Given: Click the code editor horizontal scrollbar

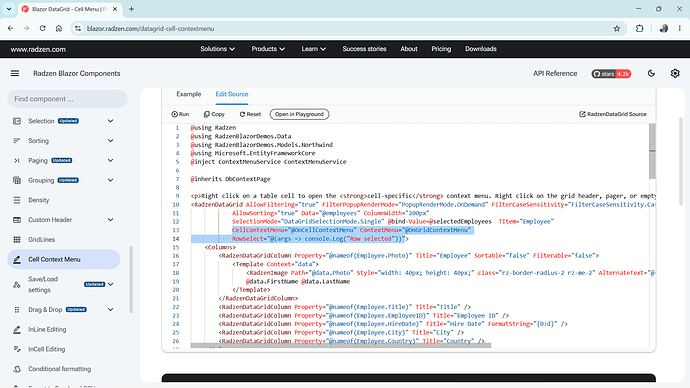Looking at the screenshot, I should pyautogui.click(x=341, y=346).
